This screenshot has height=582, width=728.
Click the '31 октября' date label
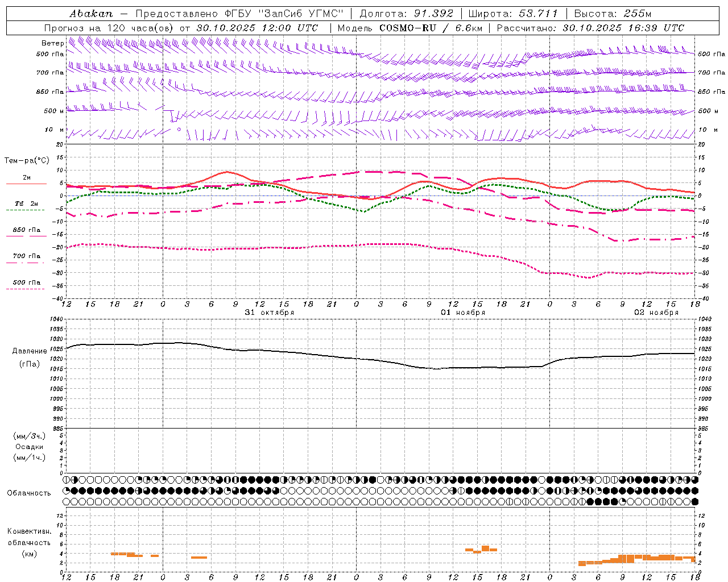[x=269, y=313]
